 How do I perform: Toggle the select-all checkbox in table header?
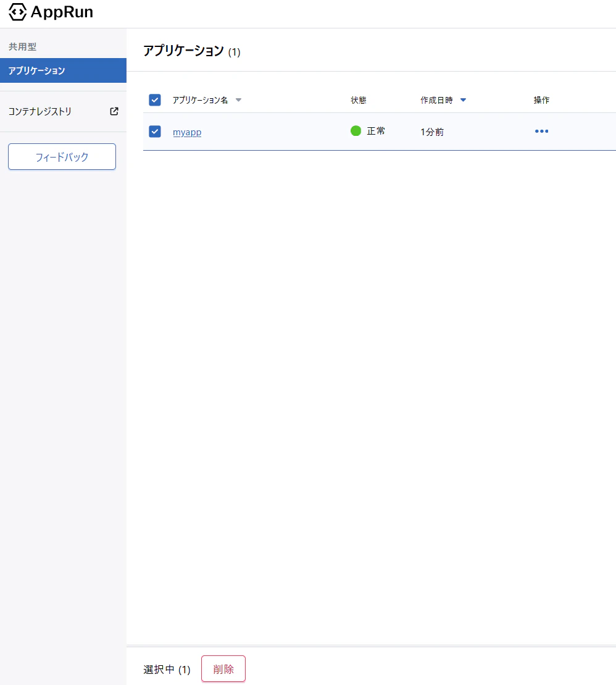155,100
